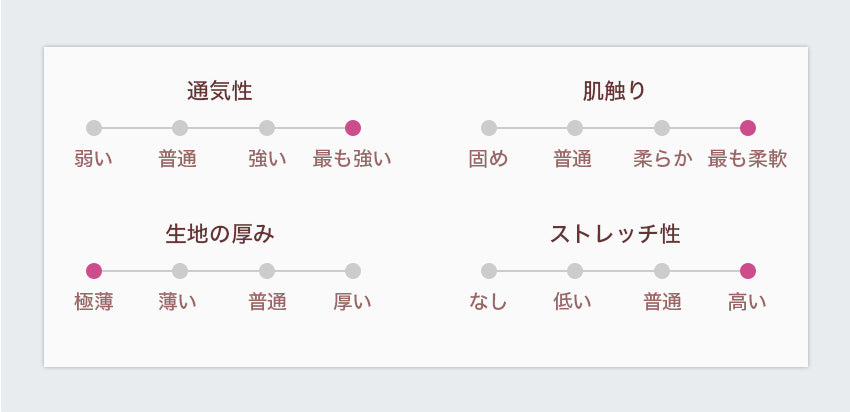Click the 肌触り heading text
This screenshot has width=850, height=412.
(x=615, y=91)
